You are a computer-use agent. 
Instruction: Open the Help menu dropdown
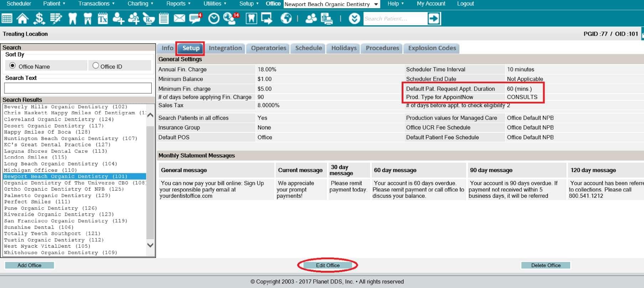(x=396, y=4)
